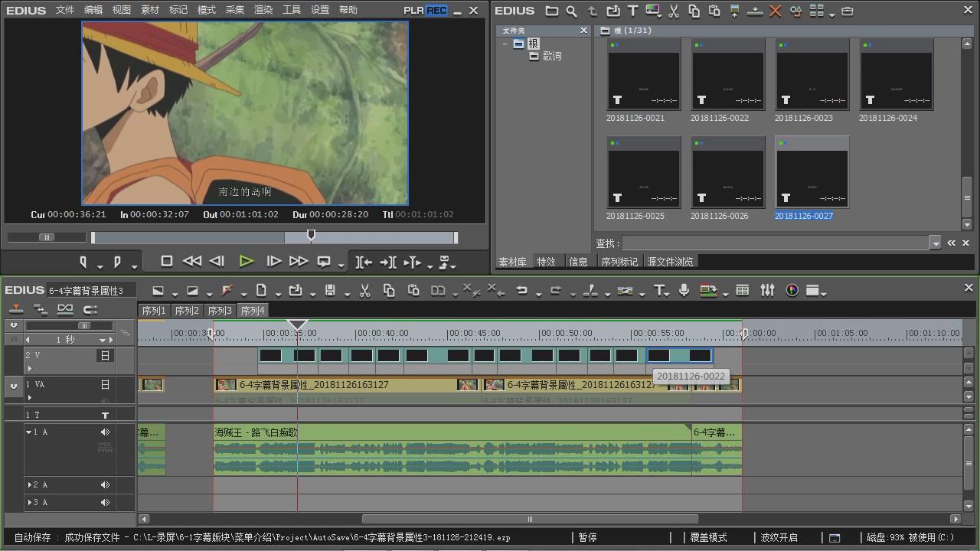Stop playback with the square stop button
This screenshot has height=551, width=980.
166,261
